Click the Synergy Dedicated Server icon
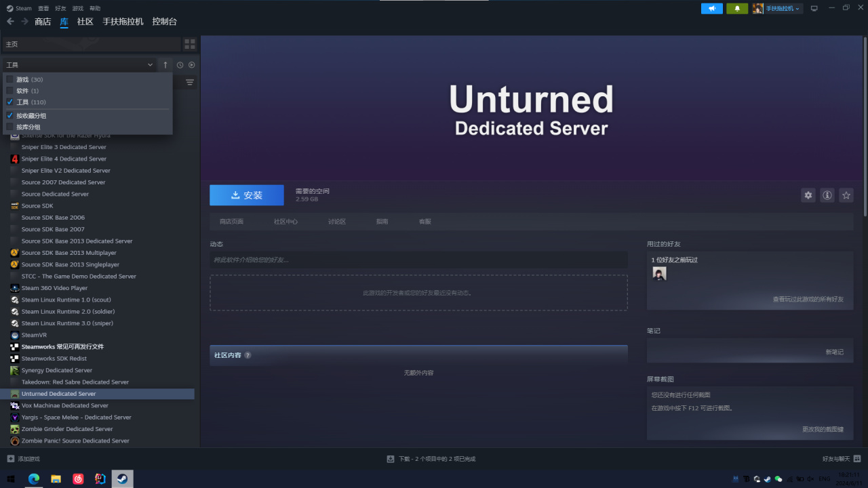Image resolution: width=868 pixels, height=488 pixels. pyautogui.click(x=15, y=370)
